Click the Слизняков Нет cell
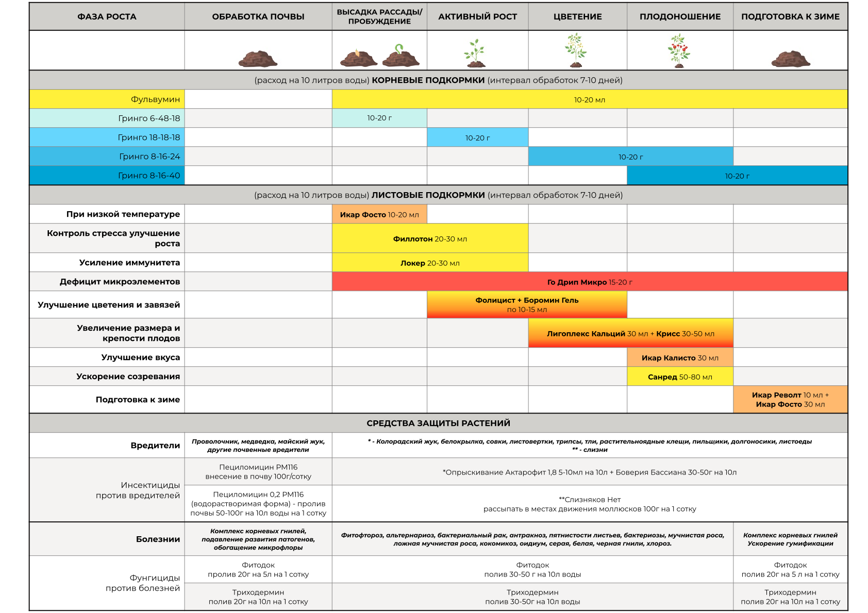868x613 pixels. tap(590, 503)
